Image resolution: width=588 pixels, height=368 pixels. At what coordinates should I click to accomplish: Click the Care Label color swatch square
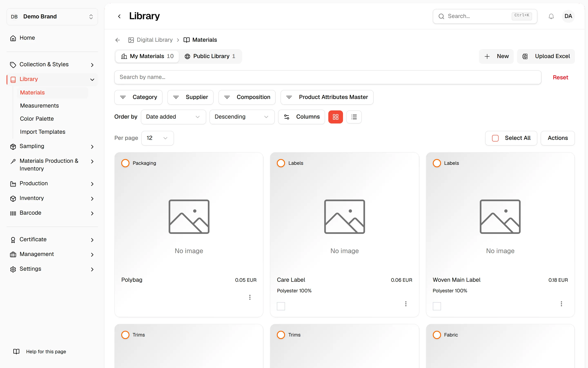[x=281, y=306]
